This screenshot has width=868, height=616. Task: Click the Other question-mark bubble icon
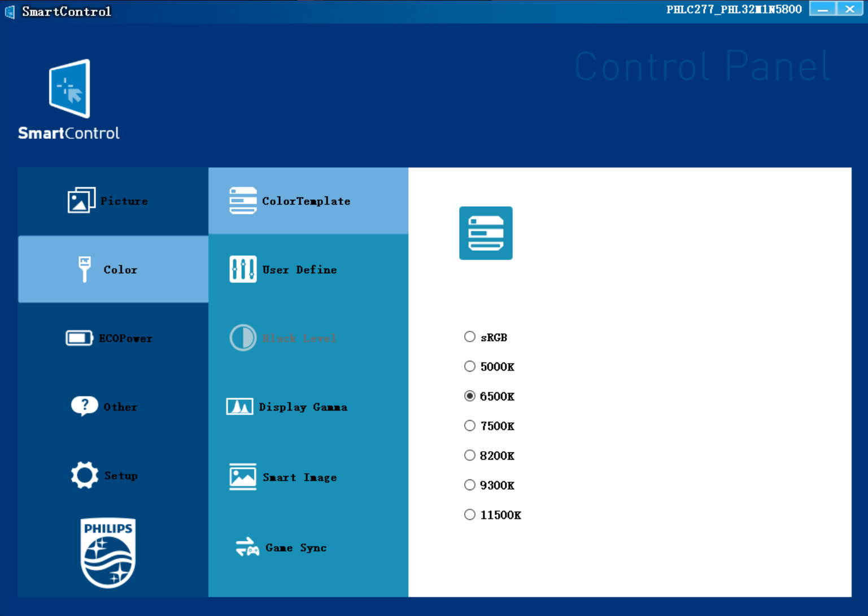85,406
